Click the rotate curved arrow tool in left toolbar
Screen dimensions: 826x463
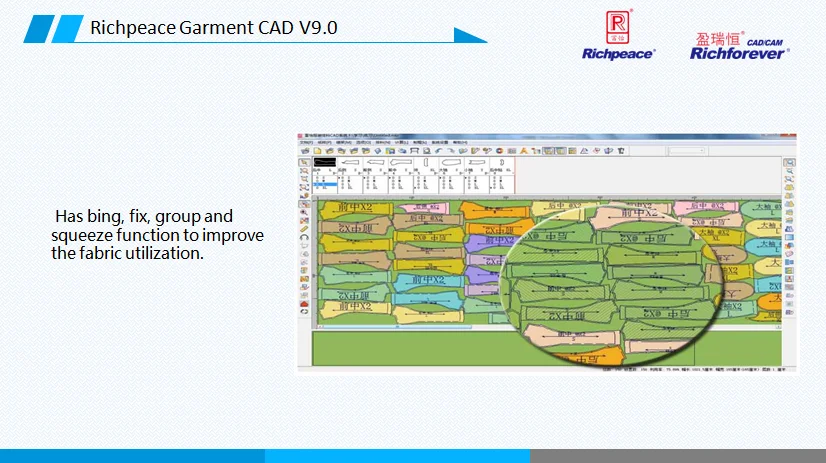[x=304, y=238]
